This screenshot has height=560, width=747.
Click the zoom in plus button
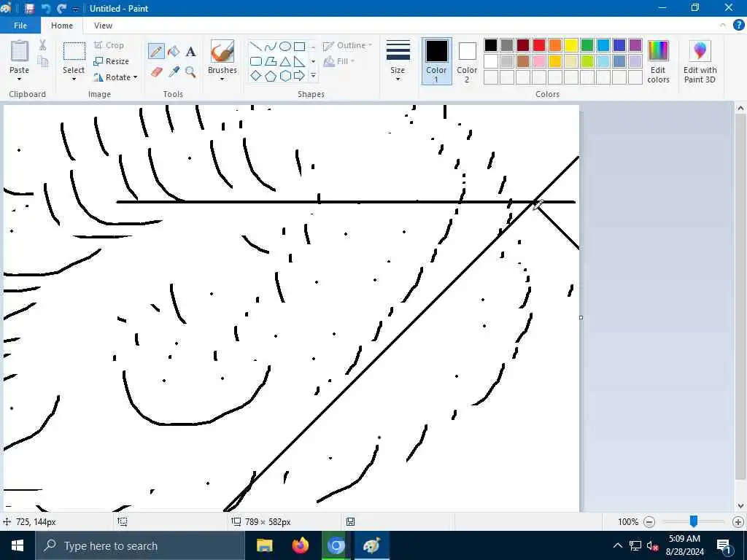[x=738, y=522]
